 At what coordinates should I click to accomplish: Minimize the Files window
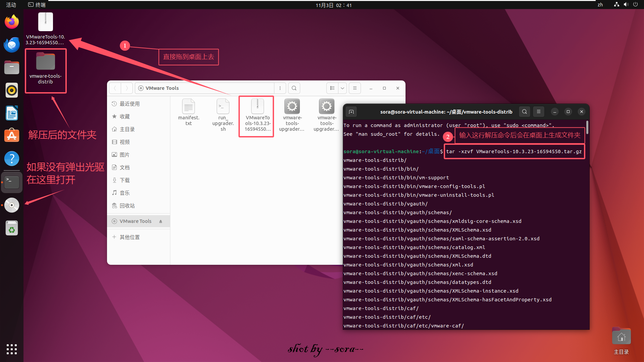(371, 88)
